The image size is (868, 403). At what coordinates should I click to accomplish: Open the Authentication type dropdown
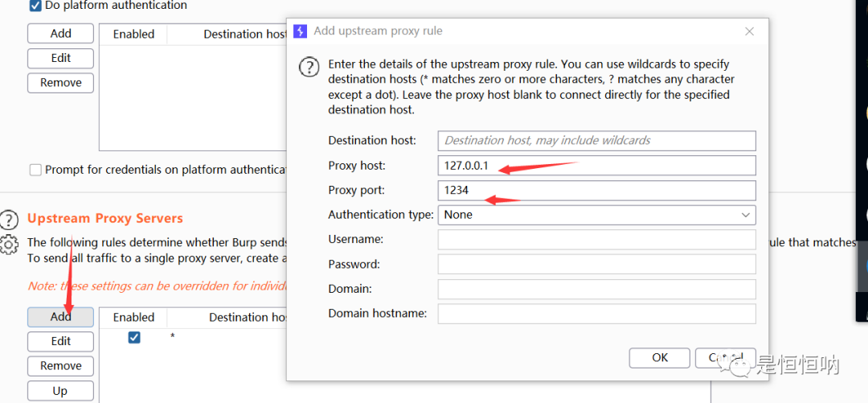(x=596, y=215)
